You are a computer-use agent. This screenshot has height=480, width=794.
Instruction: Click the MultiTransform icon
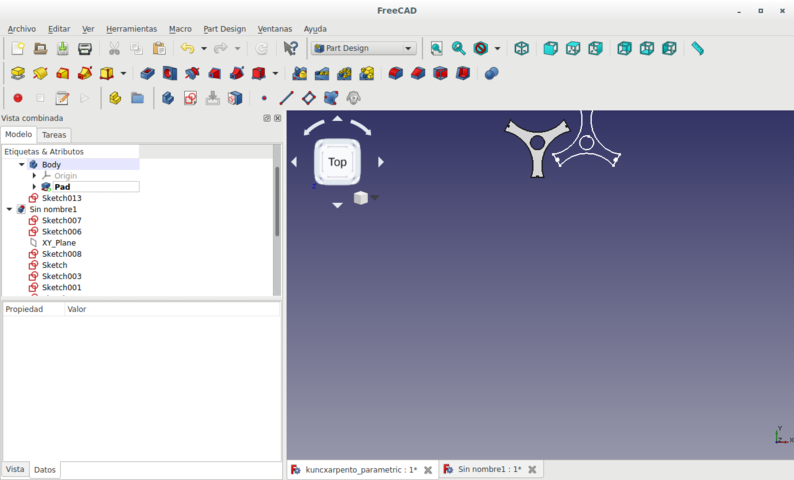point(366,73)
